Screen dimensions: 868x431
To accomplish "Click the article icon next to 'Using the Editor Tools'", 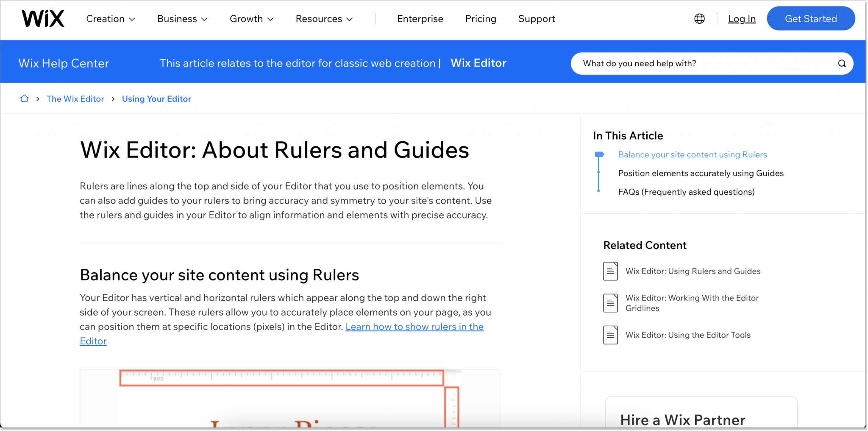I will pos(610,335).
